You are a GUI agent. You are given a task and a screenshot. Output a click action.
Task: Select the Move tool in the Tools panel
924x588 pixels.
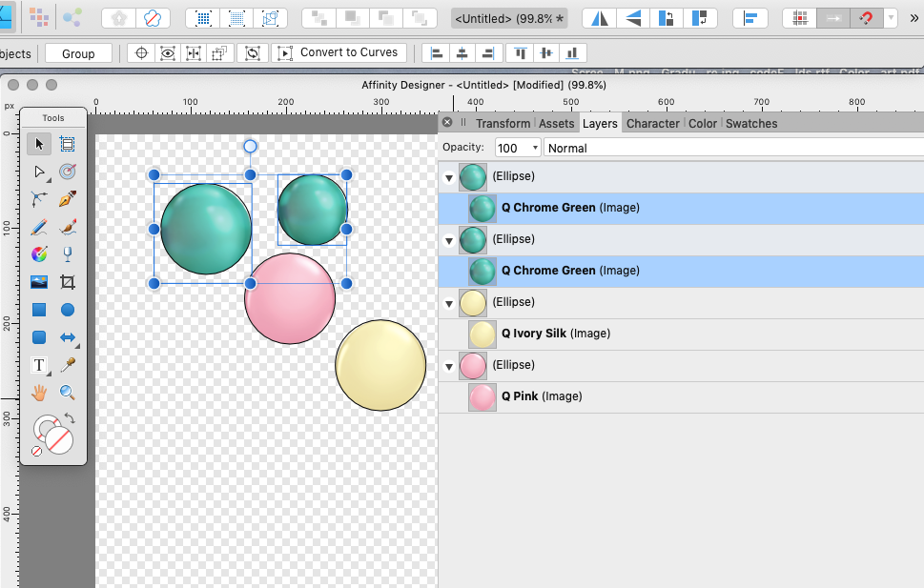[39, 144]
